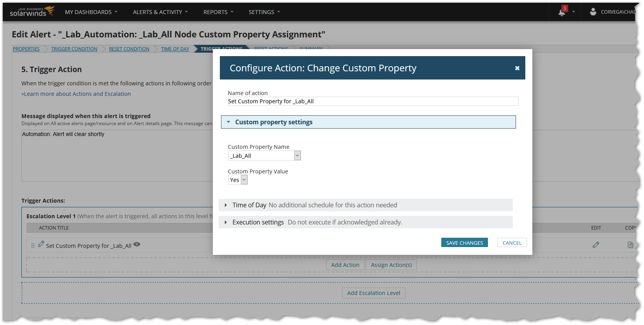Click the SolarWinds logo
The width and height of the screenshot is (644, 325).
tap(32, 12)
